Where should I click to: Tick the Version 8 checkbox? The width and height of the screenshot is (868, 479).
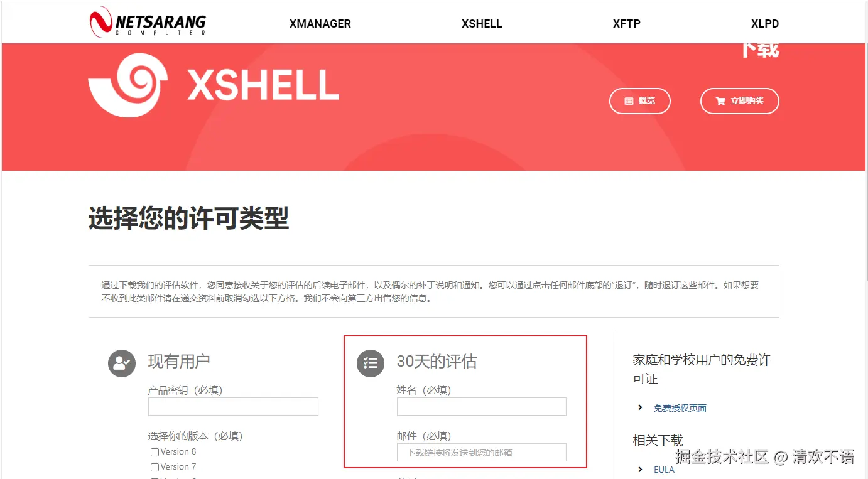coord(155,452)
